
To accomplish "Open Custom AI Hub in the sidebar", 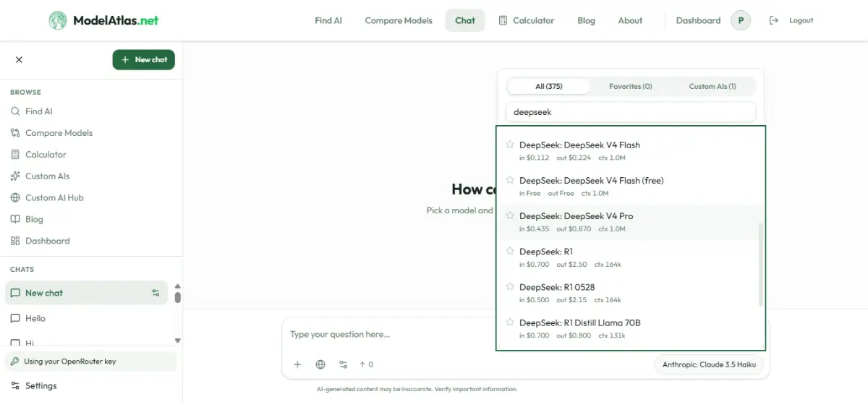I will [47, 198].
